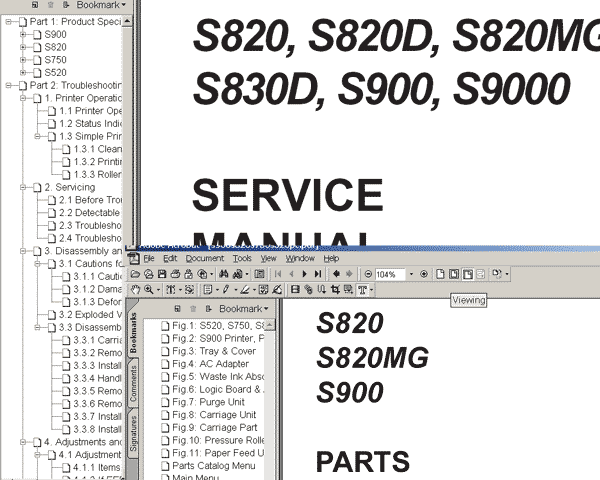Select the Digital Signature tool
This screenshot has height=480, width=600.
[x=277, y=290]
